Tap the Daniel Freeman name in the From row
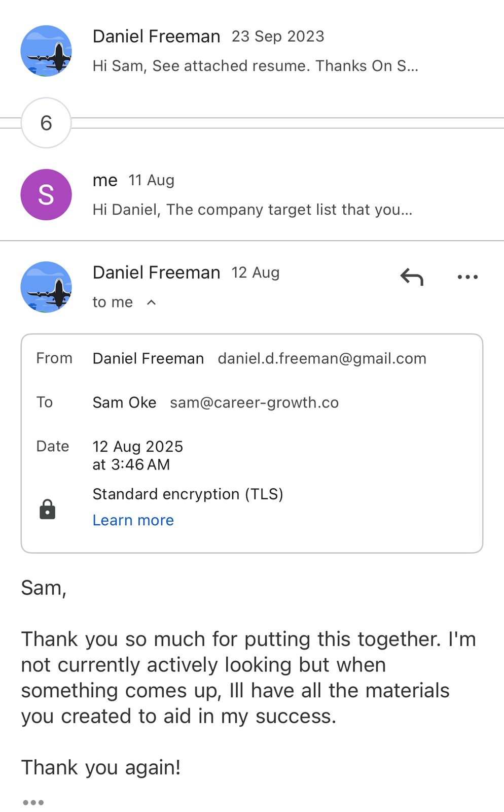Image resolution: width=504 pixels, height=812 pixels. [x=148, y=359]
